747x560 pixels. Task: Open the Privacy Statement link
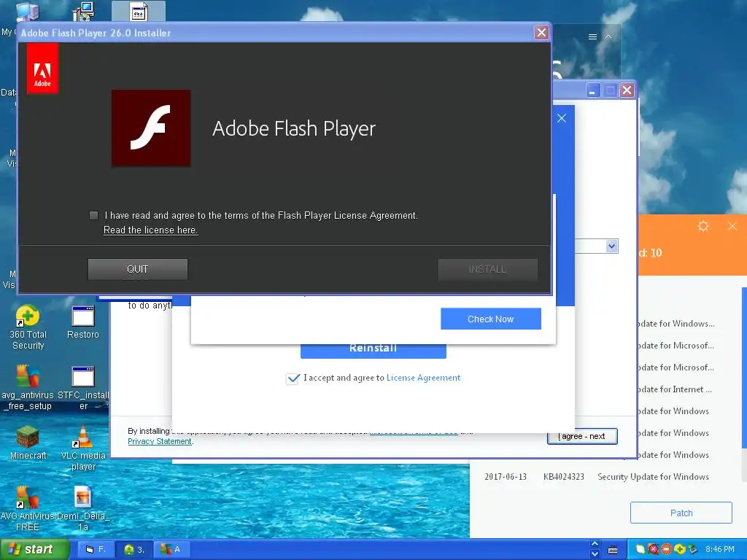point(160,441)
